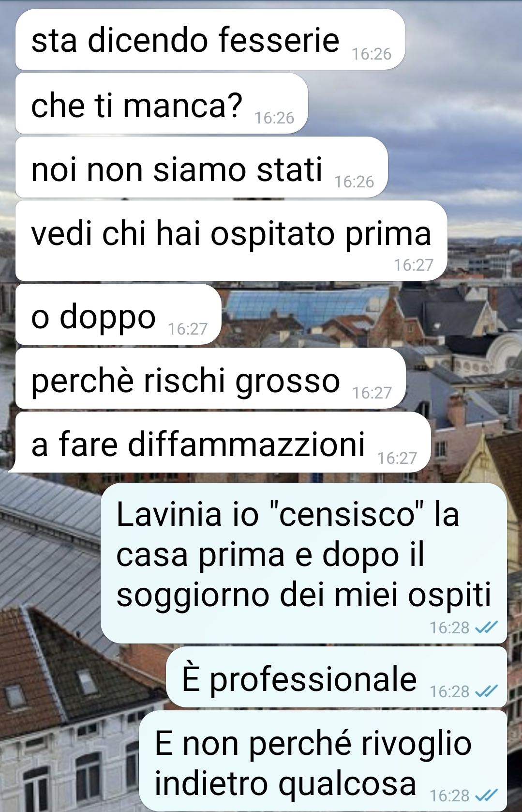Tap wallpaper area left of 'È professionale' bubble
The width and height of the screenshot is (522, 812).
coord(82,677)
